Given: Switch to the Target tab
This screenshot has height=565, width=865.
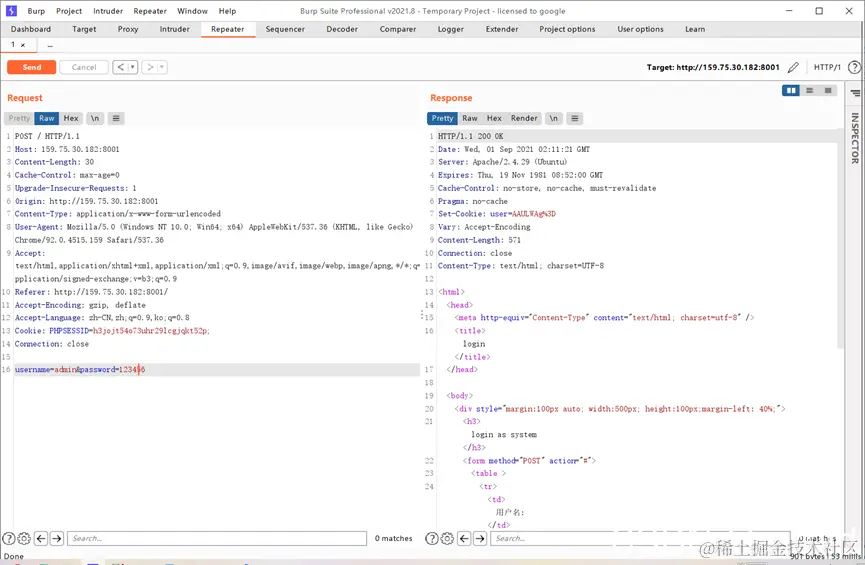Looking at the screenshot, I should click(84, 29).
